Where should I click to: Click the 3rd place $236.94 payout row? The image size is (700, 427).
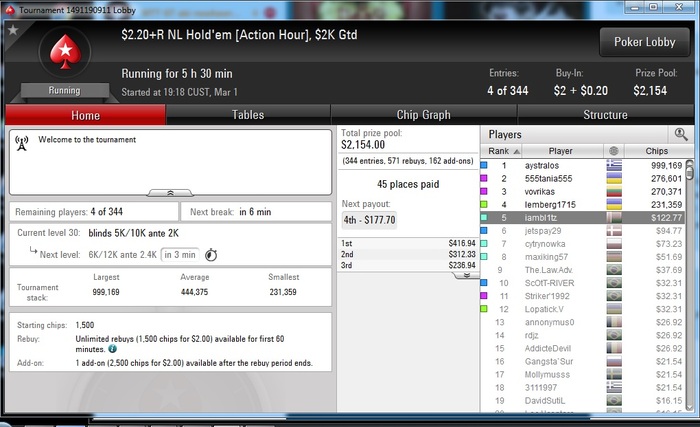click(408, 265)
